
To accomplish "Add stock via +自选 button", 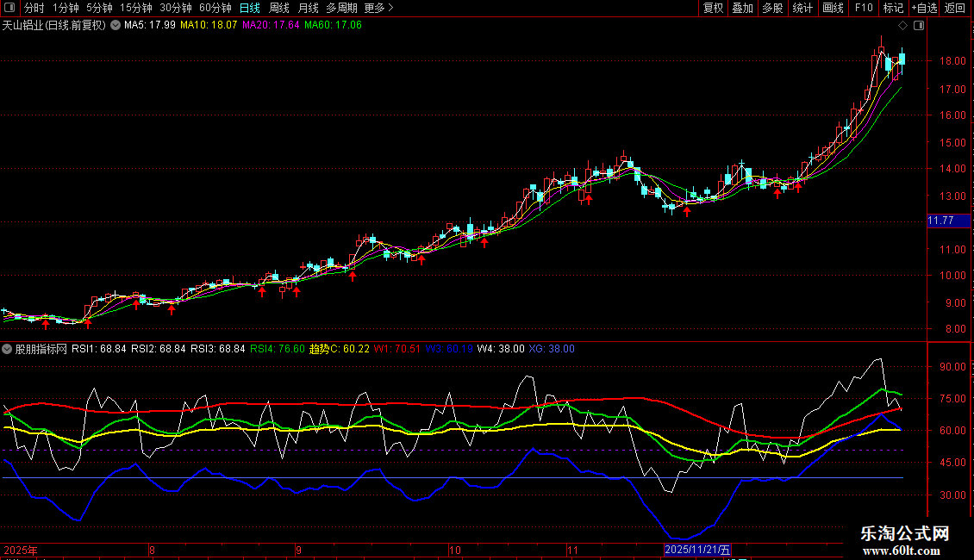I will pyautogui.click(x=924, y=8).
